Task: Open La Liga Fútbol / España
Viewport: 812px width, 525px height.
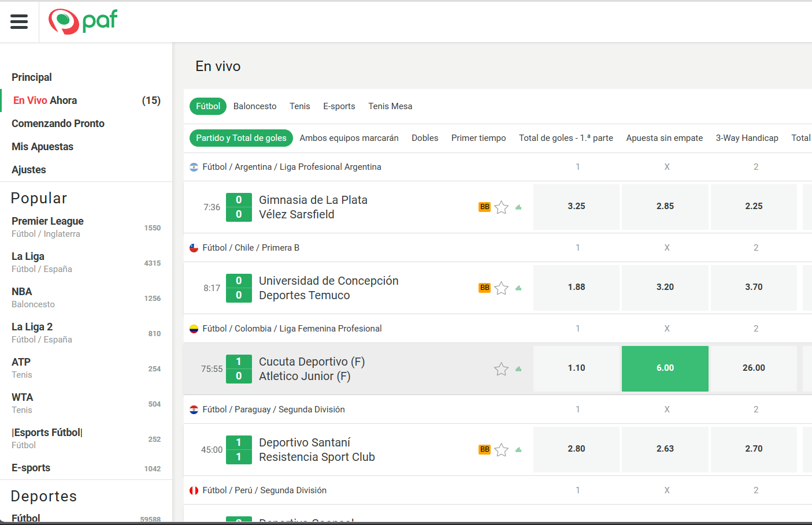Action: click(x=86, y=263)
